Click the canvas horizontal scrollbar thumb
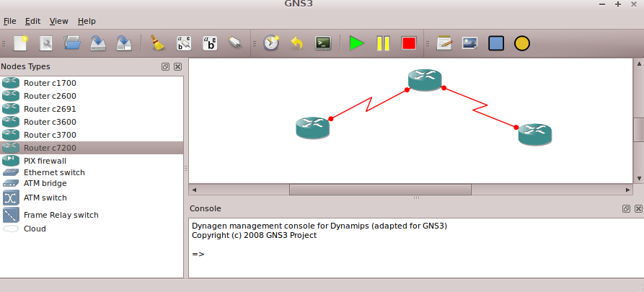Viewport: 644px width, 292px height. (x=380, y=190)
